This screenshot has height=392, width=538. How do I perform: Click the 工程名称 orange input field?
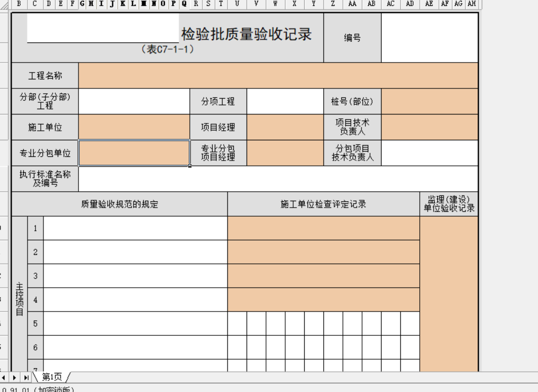coord(278,75)
